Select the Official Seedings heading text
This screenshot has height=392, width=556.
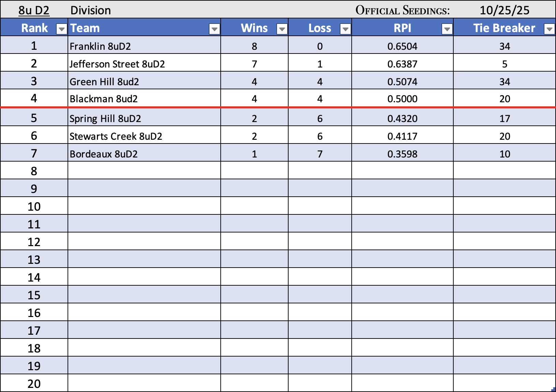point(403,10)
